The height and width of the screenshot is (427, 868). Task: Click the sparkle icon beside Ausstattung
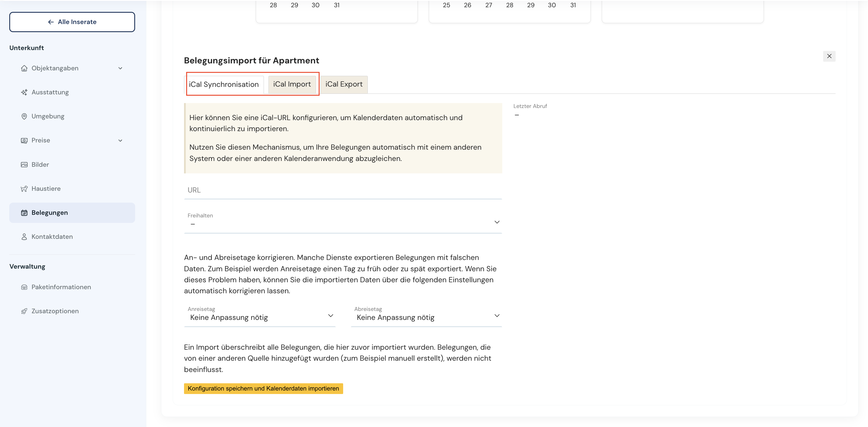(24, 92)
